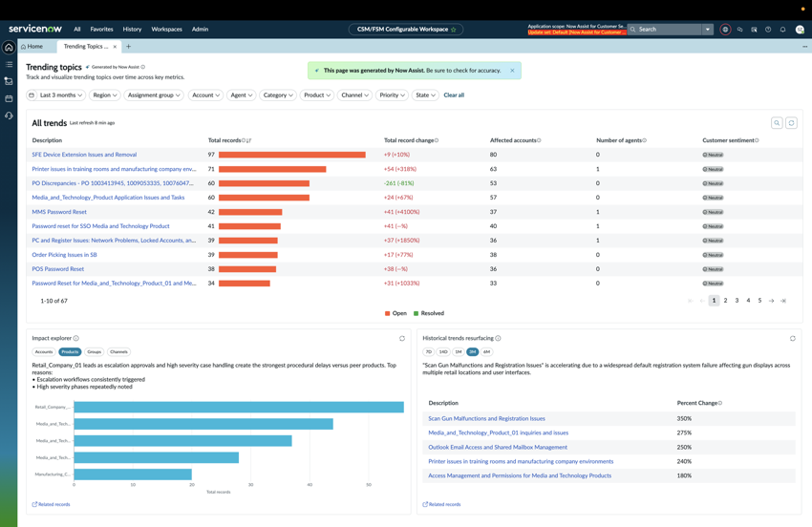Screen dimensions: 812x527
Task: Open the headset support icon in sidebar
Action: tap(9, 116)
